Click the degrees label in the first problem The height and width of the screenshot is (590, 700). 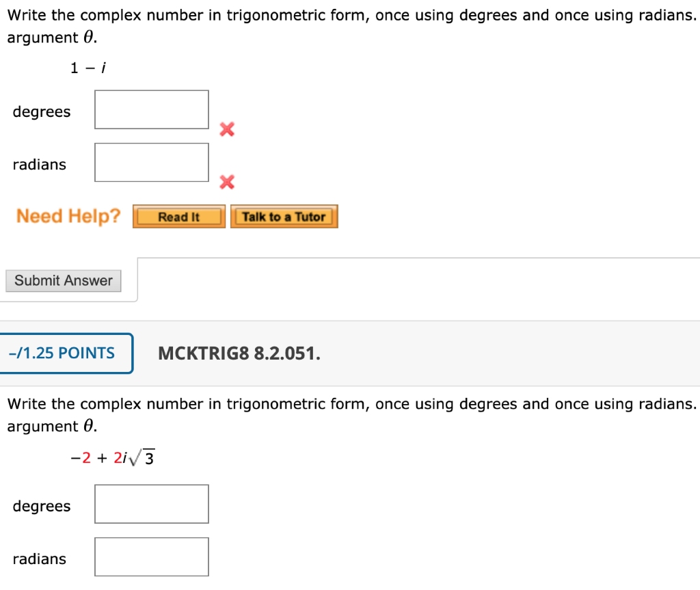tap(42, 111)
